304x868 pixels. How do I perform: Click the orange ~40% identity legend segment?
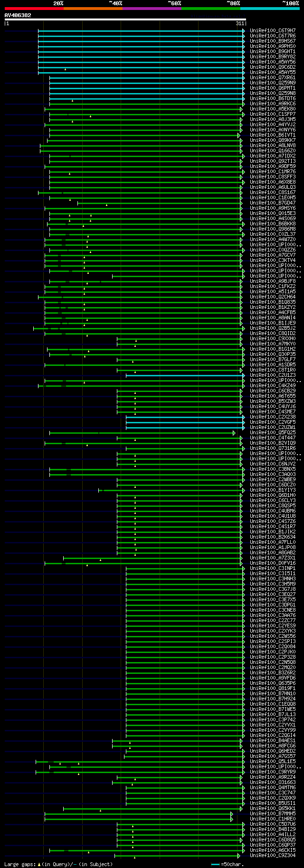click(x=93, y=9)
